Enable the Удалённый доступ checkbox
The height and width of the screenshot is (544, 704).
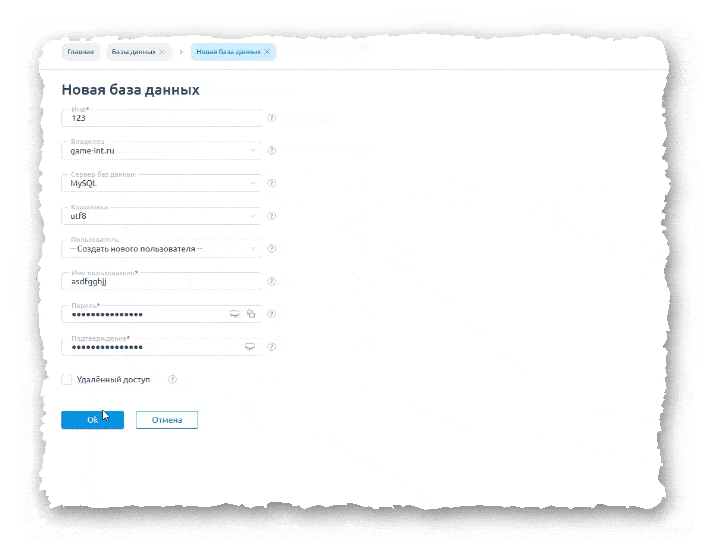66,379
